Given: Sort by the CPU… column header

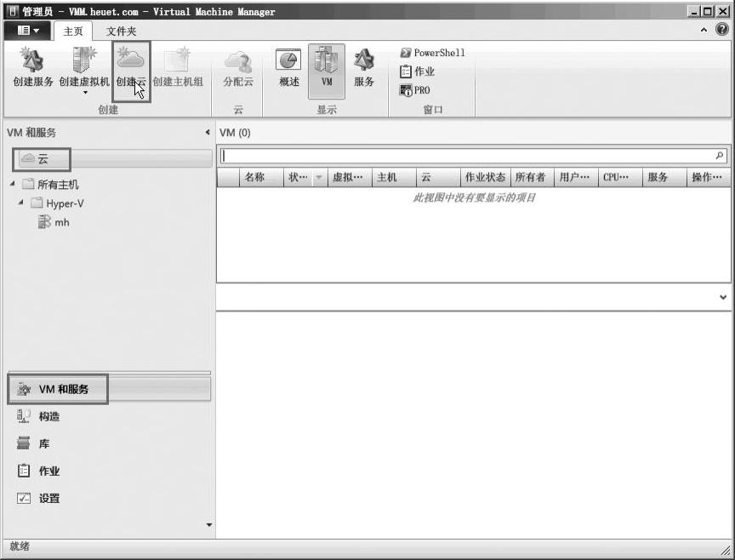Looking at the screenshot, I should tap(620, 177).
